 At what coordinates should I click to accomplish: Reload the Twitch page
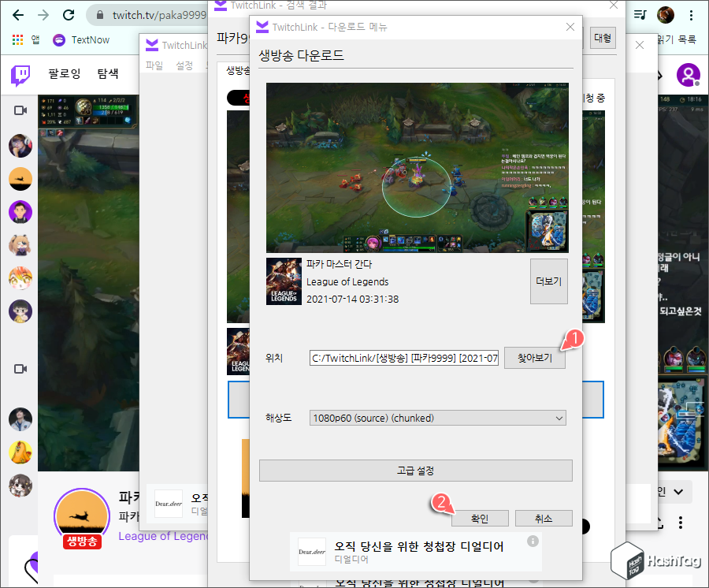click(x=69, y=16)
